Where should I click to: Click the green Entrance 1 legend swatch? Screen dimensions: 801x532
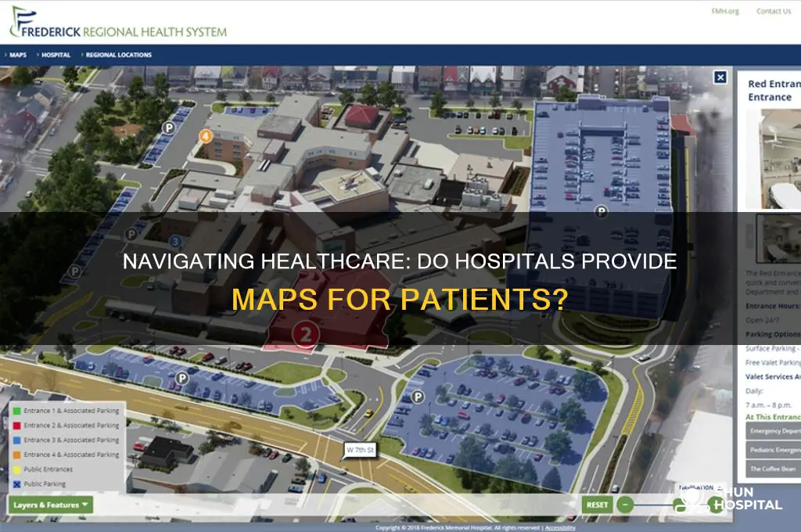click(17, 411)
